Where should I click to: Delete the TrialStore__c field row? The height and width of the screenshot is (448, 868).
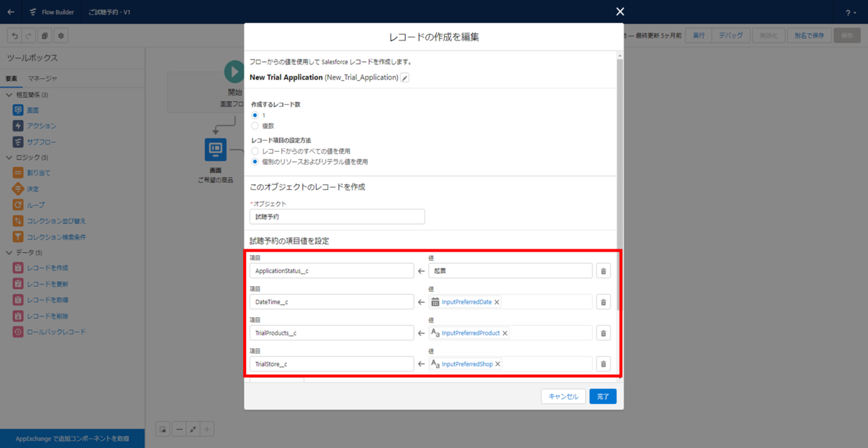point(604,364)
